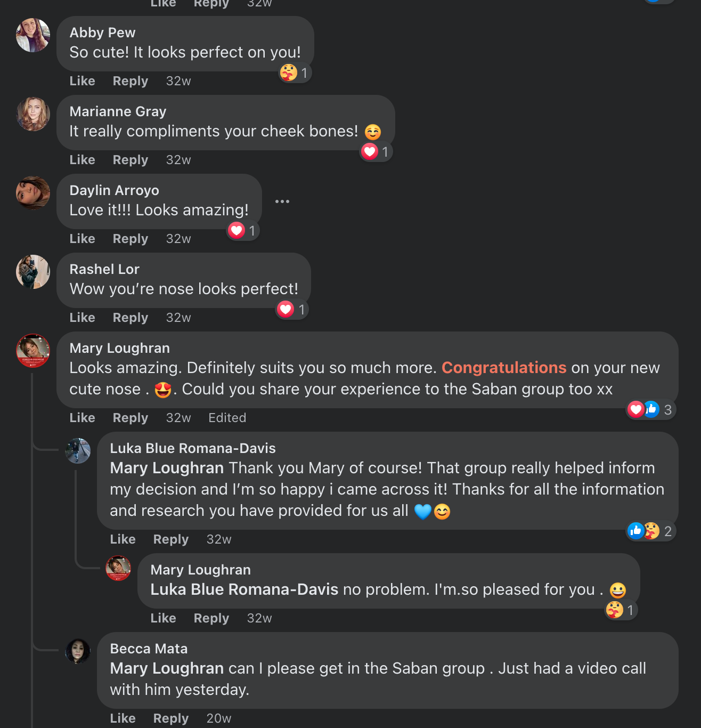This screenshot has height=728, width=701.
Task: Open the tagged Luka Blue Romana-Davis mention
Action: click(x=244, y=589)
